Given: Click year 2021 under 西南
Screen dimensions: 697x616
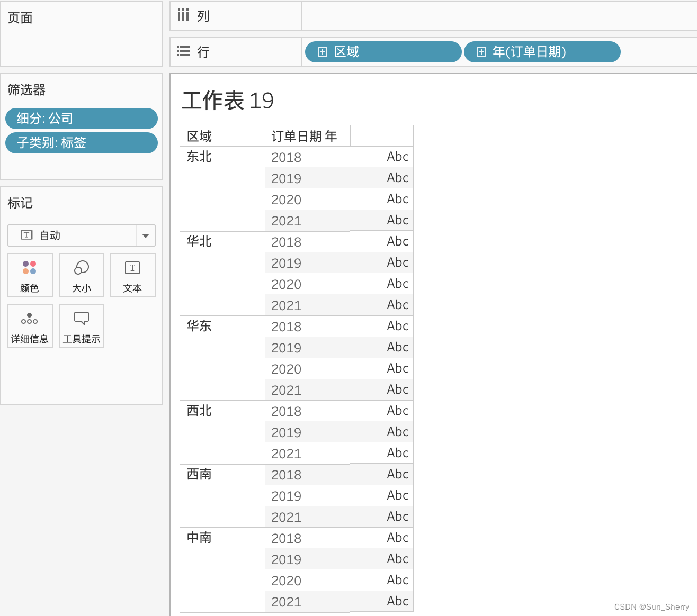Looking at the screenshot, I should tap(287, 517).
